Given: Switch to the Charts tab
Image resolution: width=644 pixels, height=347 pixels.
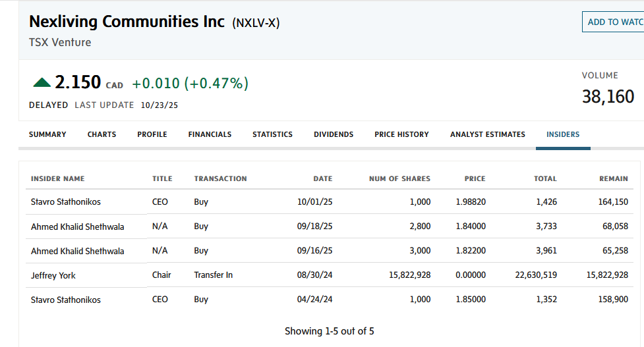Looking at the screenshot, I should [102, 134].
